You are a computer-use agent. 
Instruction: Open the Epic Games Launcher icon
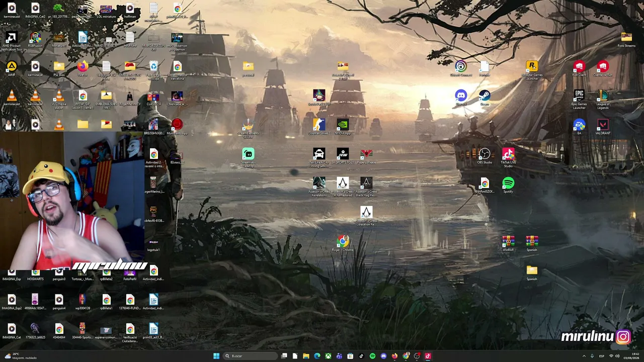pyautogui.click(x=579, y=99)
